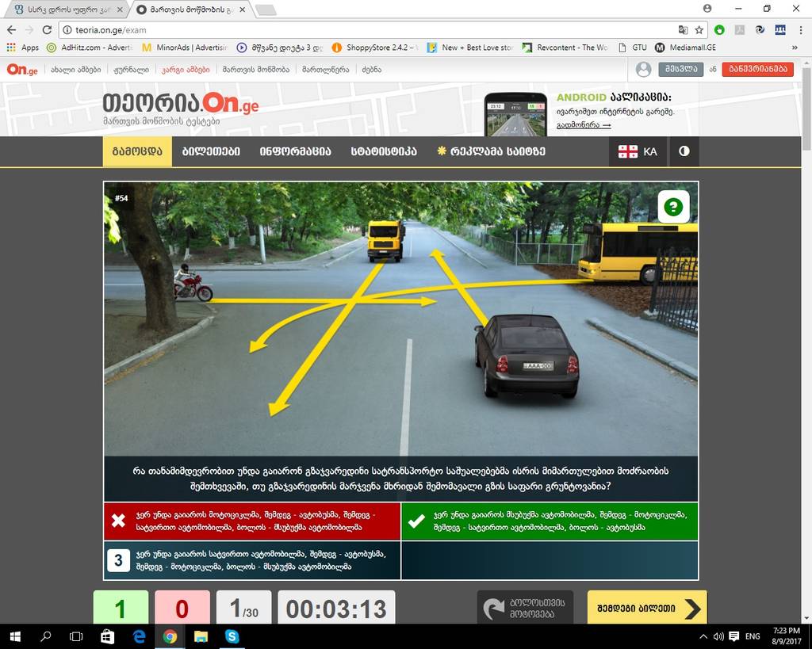Image resolution: width=812 pixels, height=649 pixels.
Task: Click the Android phone app image
Action: [x=515, y=115]
